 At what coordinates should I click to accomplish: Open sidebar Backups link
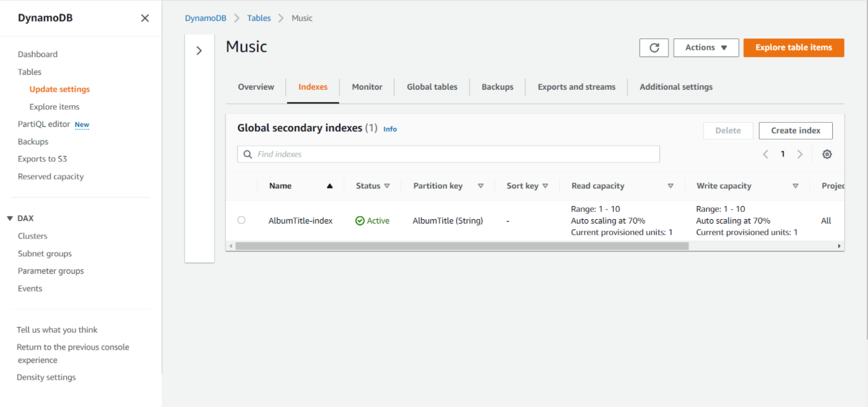click(33, 142)
